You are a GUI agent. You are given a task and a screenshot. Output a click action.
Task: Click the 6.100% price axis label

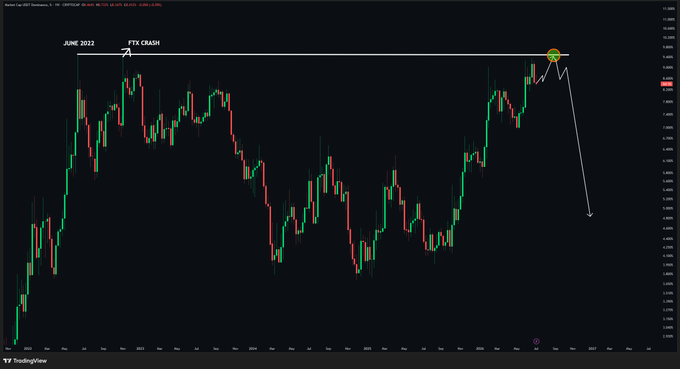668,161
